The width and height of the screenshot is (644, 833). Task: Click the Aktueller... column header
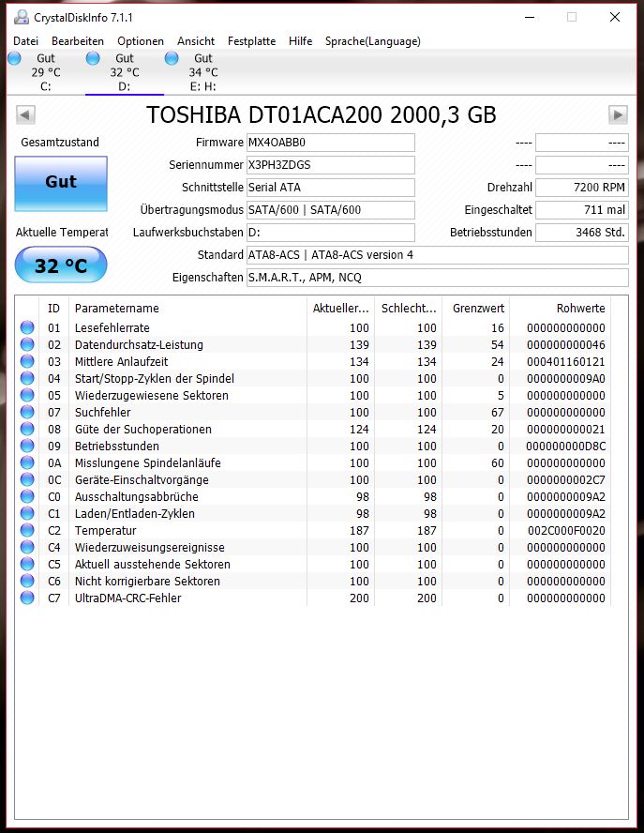coord(341,308)
